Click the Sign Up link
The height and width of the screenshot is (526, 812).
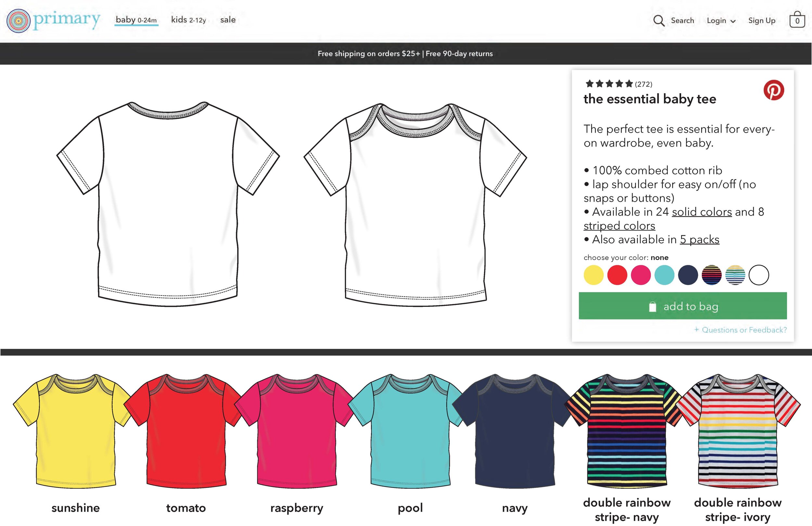point(762,21)
